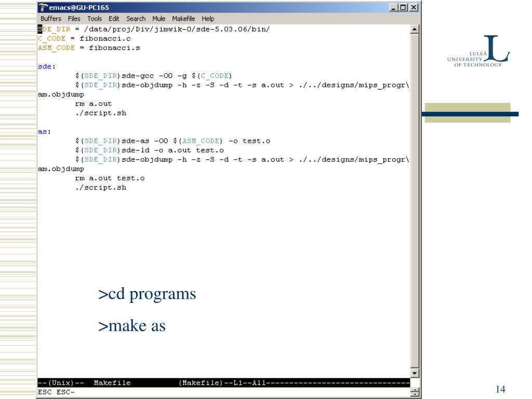Click 'fibonacci.c' file name
This screenshot has width=532, height=399.
coord(105,38)
